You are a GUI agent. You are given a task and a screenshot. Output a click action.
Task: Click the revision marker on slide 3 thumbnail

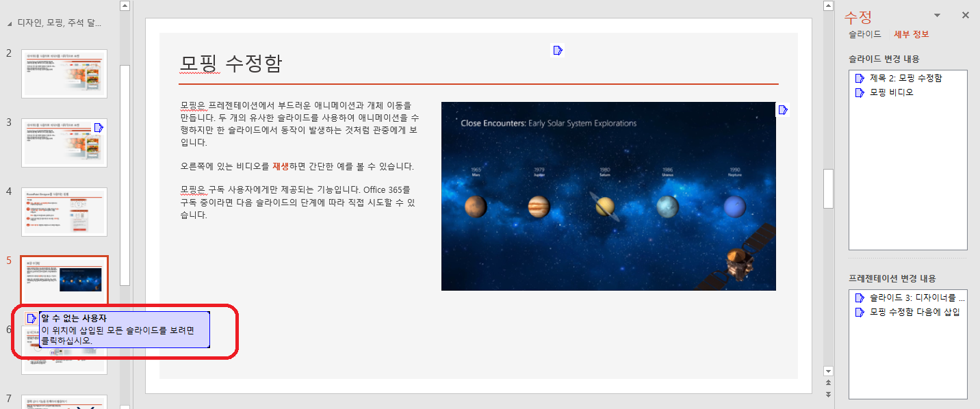[x=99, y=127]
